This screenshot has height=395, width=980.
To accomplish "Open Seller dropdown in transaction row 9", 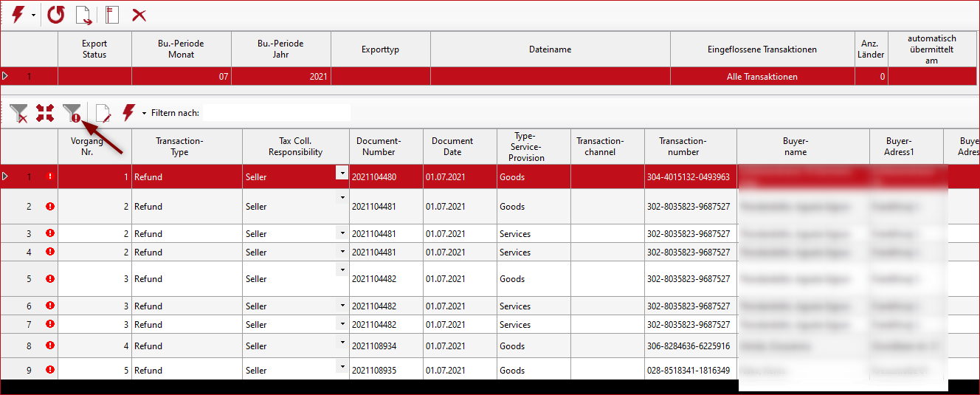I will pos(342,366).
